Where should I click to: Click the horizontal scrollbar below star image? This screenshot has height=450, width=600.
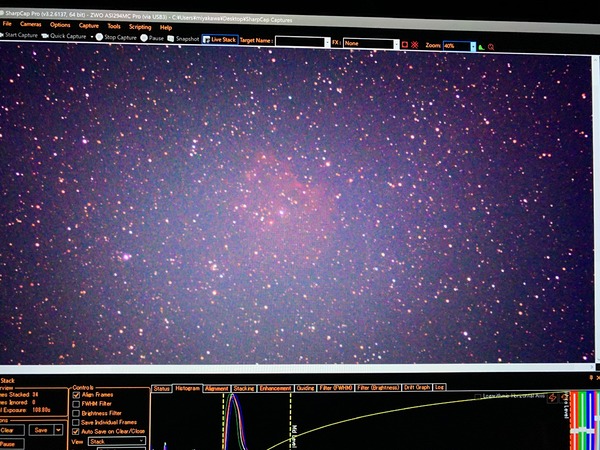298,368
